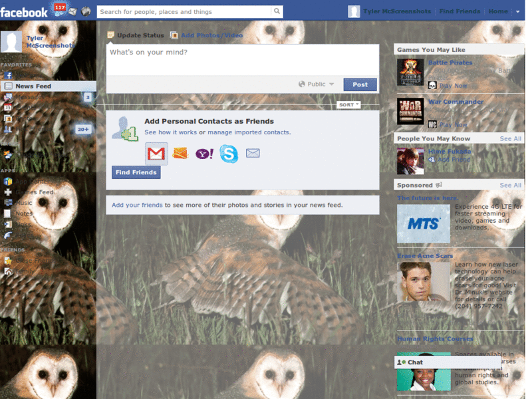Open the Hime Fukada name link

[450, 152]
